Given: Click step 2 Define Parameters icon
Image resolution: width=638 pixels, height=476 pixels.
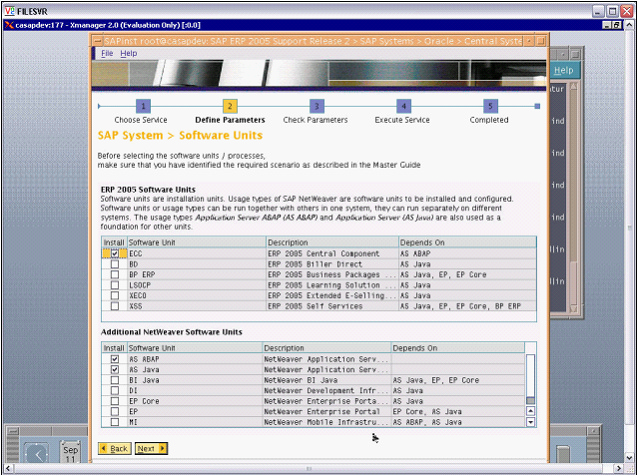Looking at the screenshot, I should [230, 105].
